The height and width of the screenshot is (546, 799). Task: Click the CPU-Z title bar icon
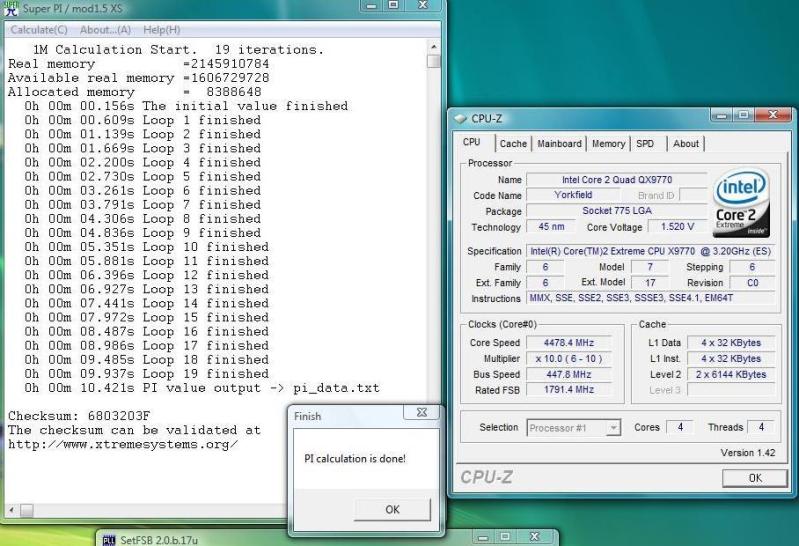click(x=459, y=119)
